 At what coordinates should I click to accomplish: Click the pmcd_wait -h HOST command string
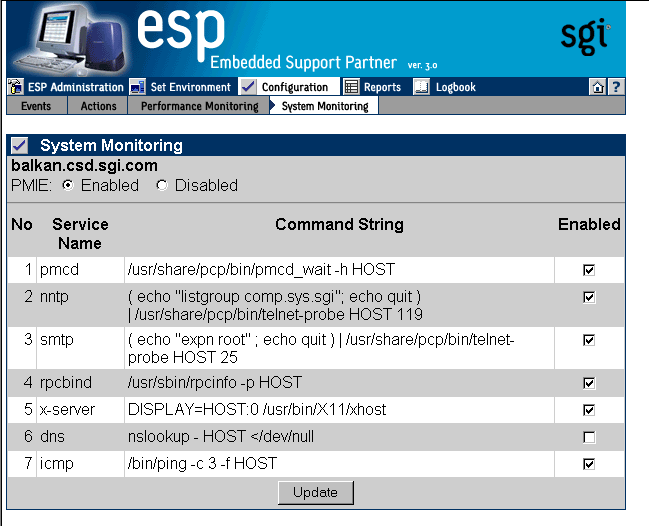(261, 270)
